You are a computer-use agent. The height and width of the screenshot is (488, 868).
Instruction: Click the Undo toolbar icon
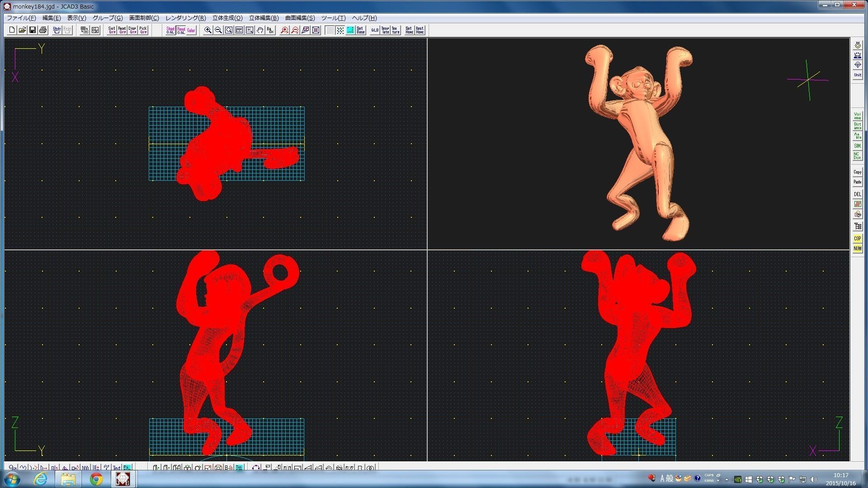pyautogui.click(x=57, y=30)
